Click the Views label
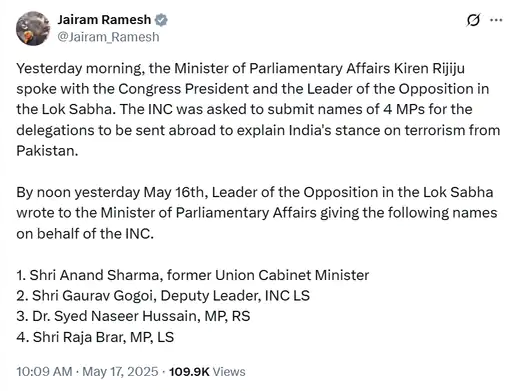 tap(229, 371)
